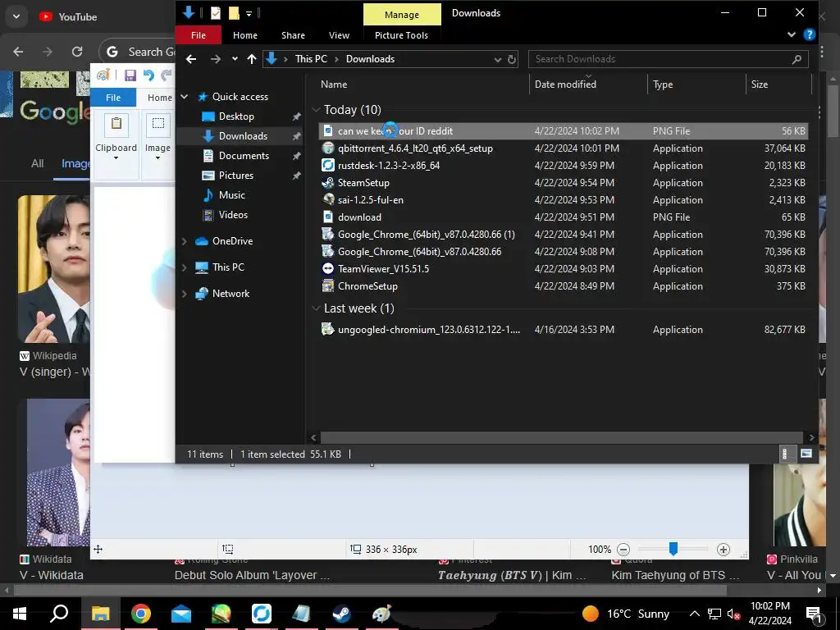Collapse the Today (10) group
This screenshot has height=630, width=840.
pyautogui.click(x=316, y=110)
